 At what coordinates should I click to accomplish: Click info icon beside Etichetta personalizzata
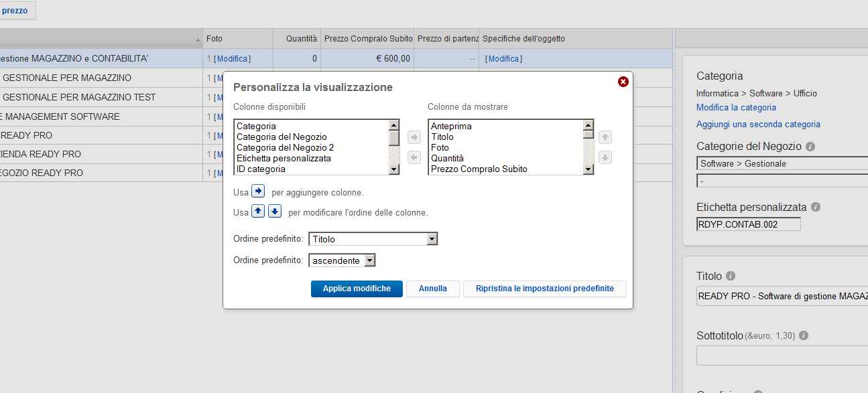pyautogui.click(x=816, y=208)
